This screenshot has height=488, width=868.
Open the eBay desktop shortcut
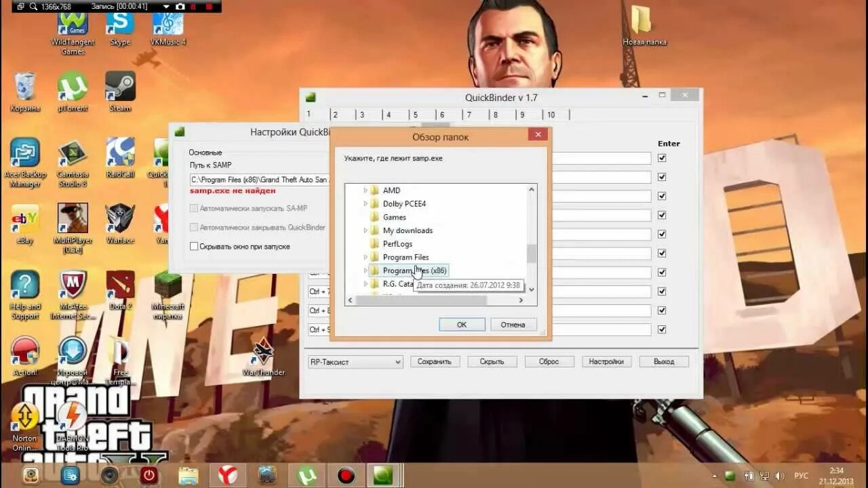(x=25, y=224)
